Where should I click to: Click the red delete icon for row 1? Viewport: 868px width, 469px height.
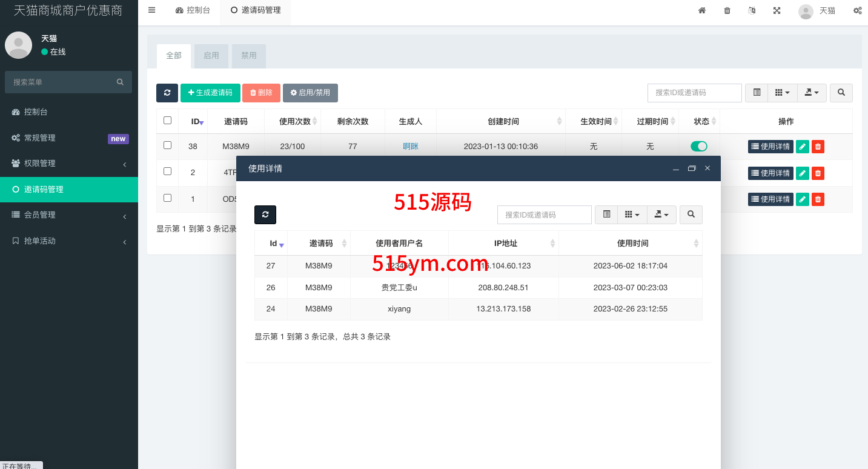coord(818,199)
